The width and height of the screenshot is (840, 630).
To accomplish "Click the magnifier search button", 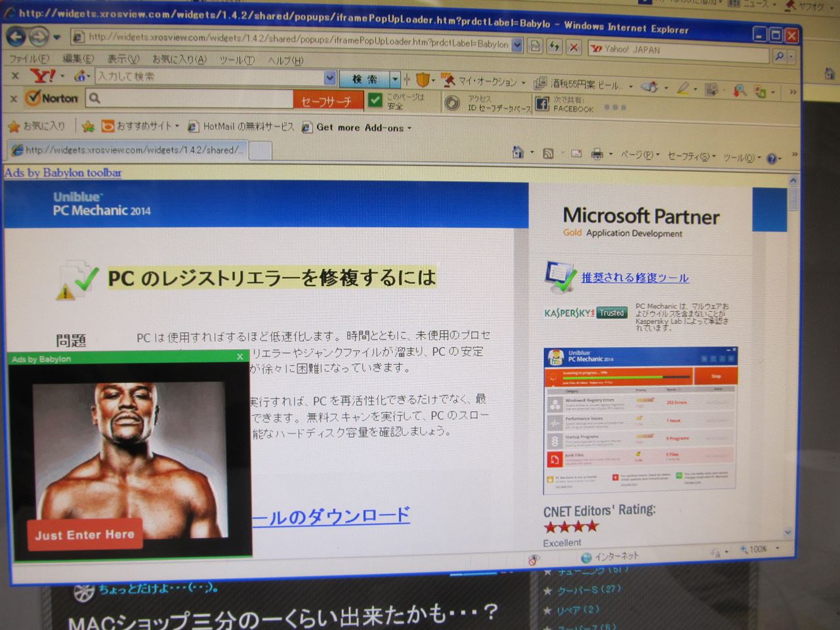I will [x=779, y=56].
